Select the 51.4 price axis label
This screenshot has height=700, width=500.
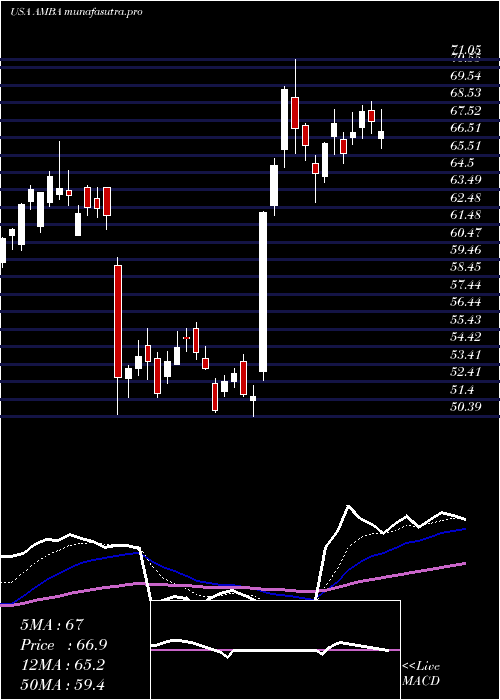462,390
